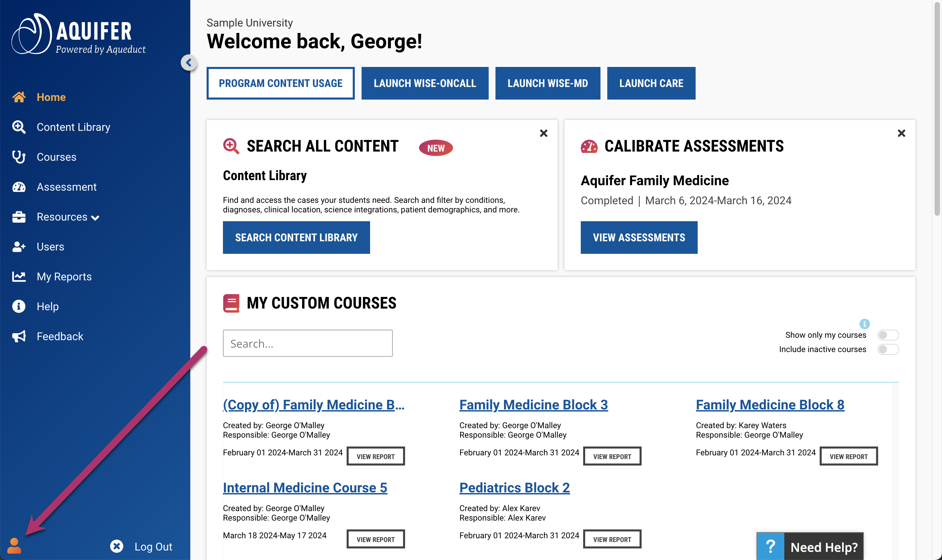The height and width of the screenshot is (560, 942).
Task: Open Family Medicine Block 3 course
Action: [x=533, y=405]
